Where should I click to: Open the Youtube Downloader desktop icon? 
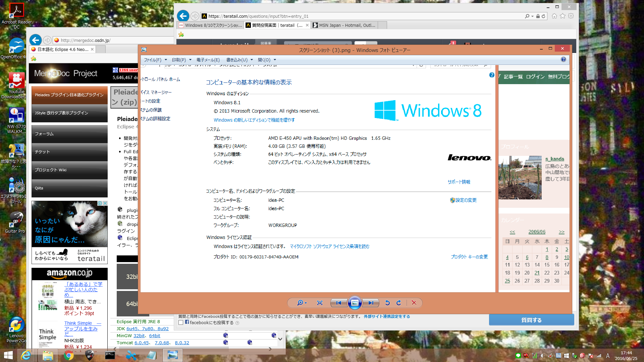[x=16, y=85]
